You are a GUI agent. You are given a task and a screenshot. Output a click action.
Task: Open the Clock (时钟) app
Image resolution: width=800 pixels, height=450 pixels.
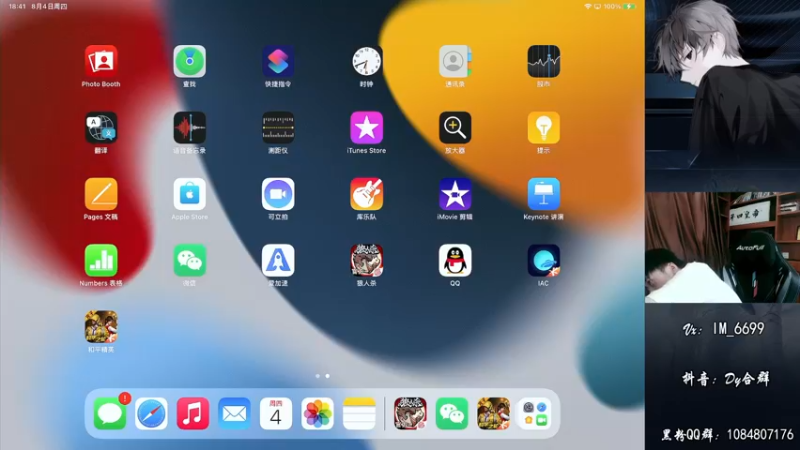[x=366, y=61]
